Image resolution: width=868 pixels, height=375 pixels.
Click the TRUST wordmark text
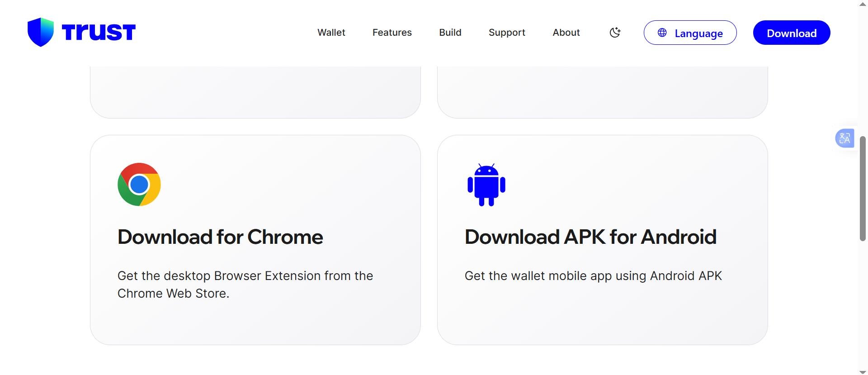[x=99, y=33]
